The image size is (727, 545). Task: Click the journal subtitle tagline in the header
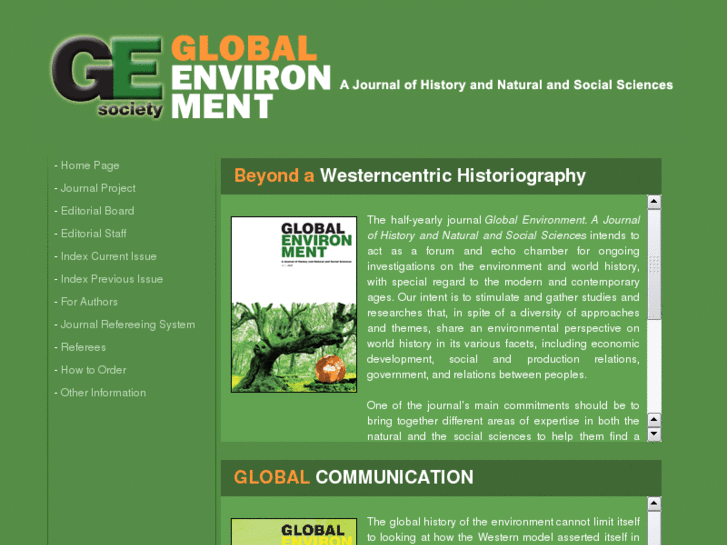pos(506,85)
